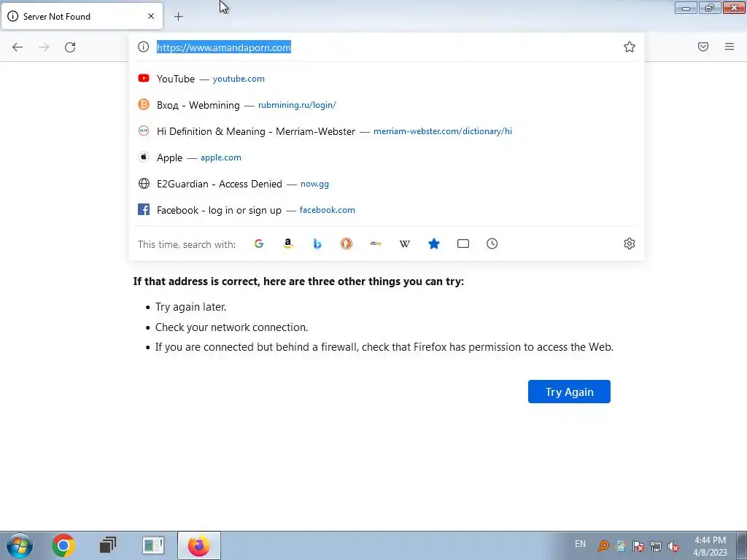Open the volume muted tray icon
Image resolution: width=747 pixels, height=560 pixels.
click(x=673, y=546)
